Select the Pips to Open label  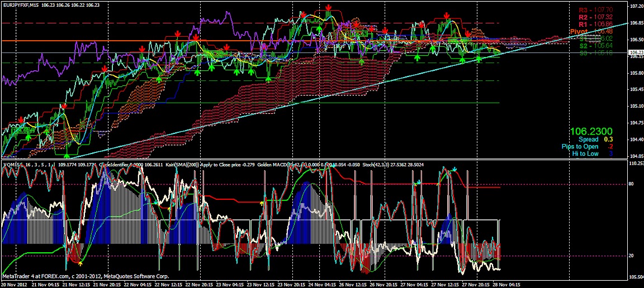coord(580,146)
